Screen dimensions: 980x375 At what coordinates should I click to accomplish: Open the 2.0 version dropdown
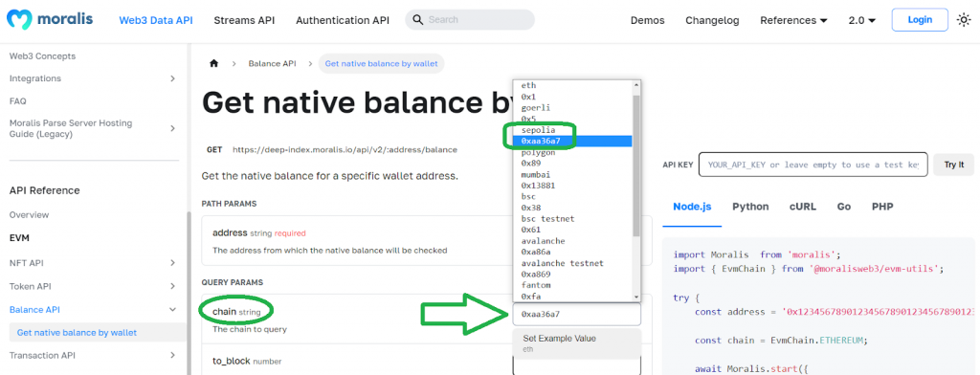point(862,20)
